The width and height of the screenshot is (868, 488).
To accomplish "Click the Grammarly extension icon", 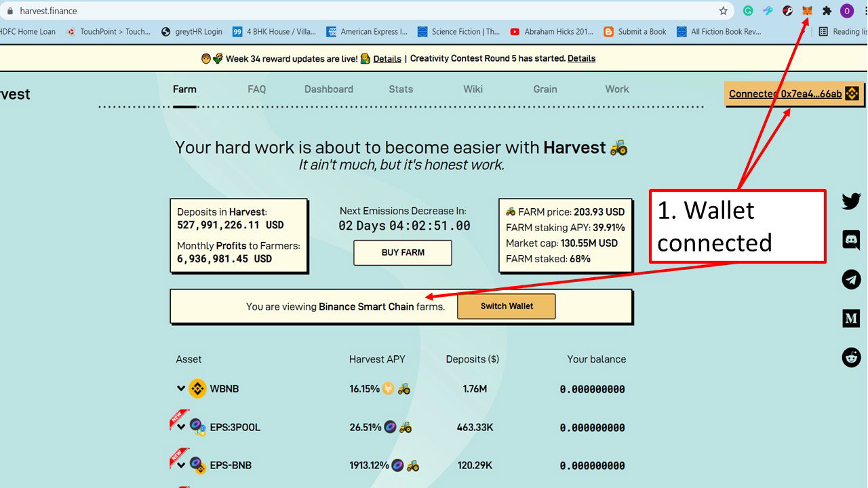I will point(748,11).
